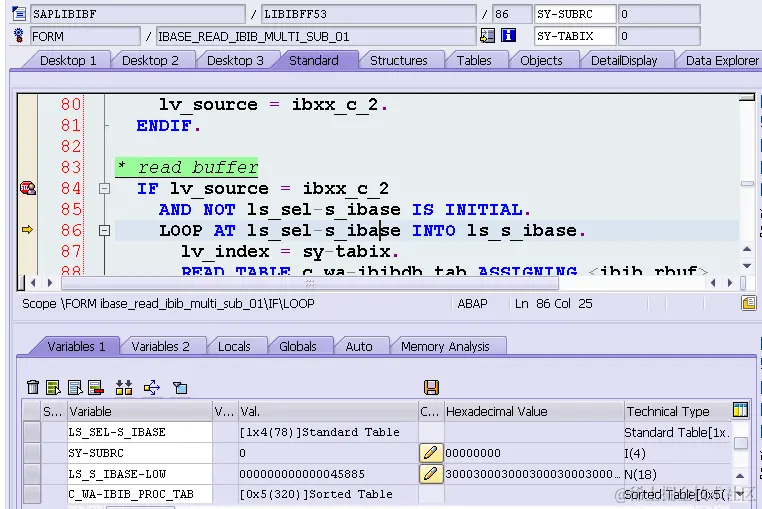This screenshot has height=509, width=762.
Task: Click the Variable column header
Action: click(x=140, y=411)
